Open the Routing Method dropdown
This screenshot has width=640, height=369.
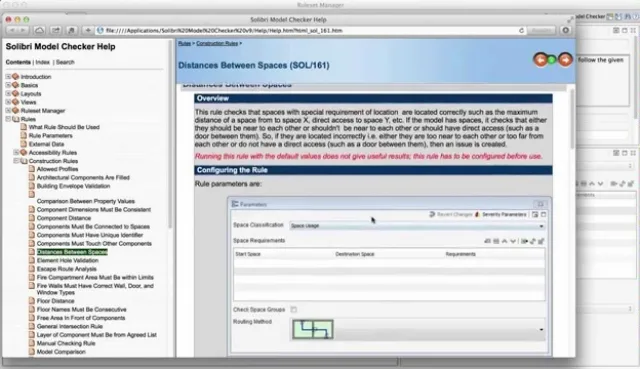tap(418, 329)
